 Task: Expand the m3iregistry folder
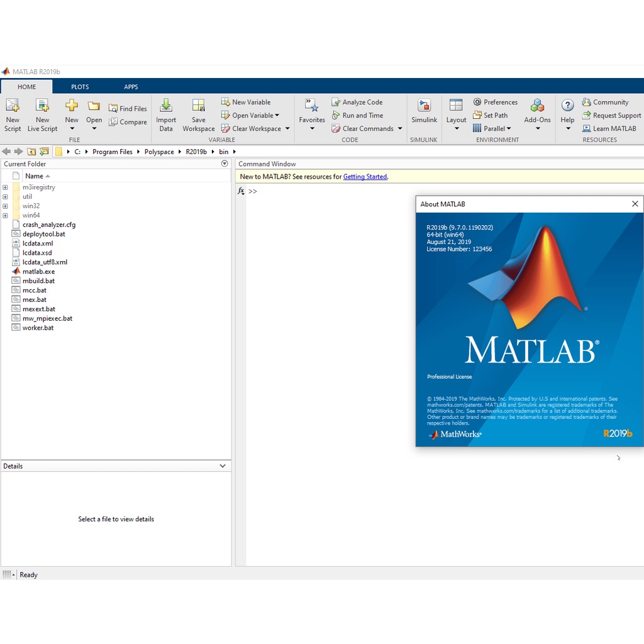[5, 187]
